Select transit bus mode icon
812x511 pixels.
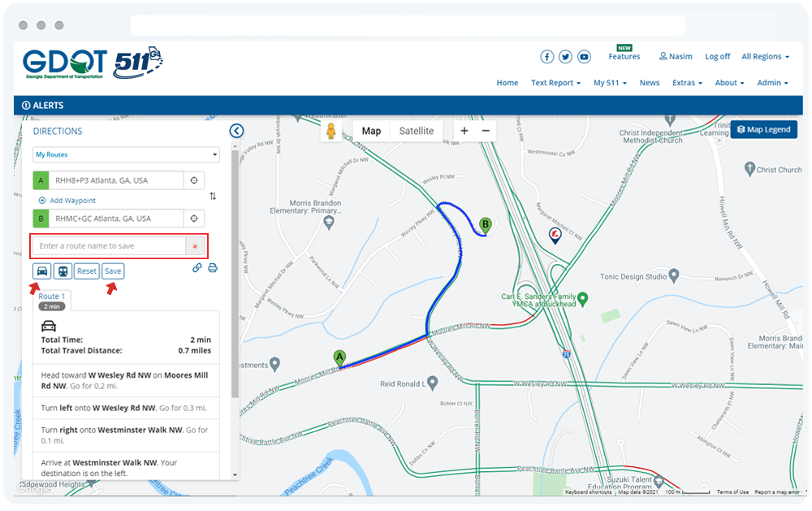click(63, 271)
